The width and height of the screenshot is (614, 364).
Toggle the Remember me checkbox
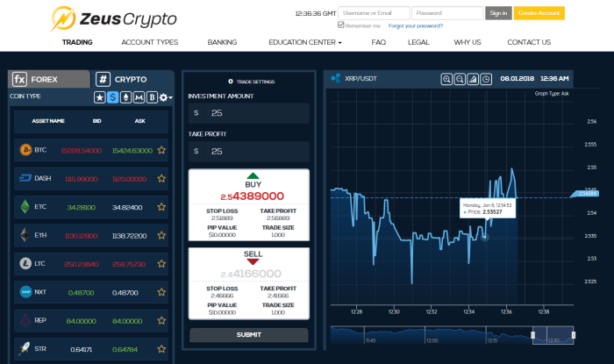click(x=340, y=25)
